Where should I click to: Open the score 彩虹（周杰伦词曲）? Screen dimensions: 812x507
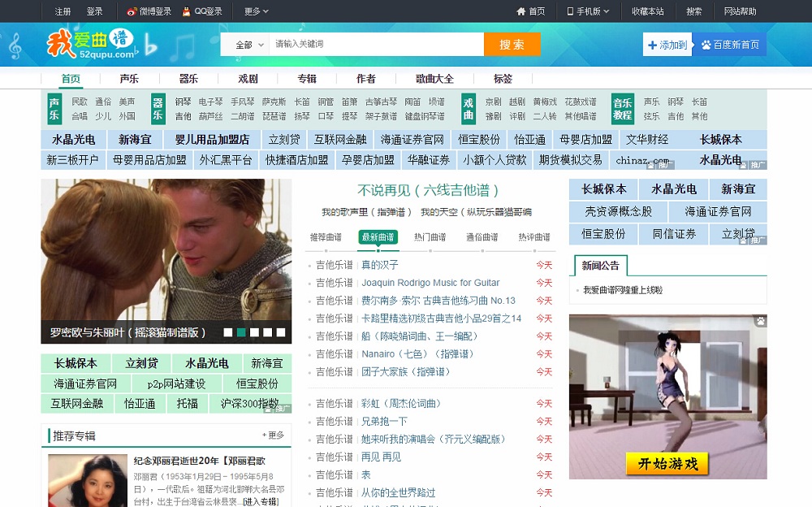pyautogui.click(x=401, y=403)
